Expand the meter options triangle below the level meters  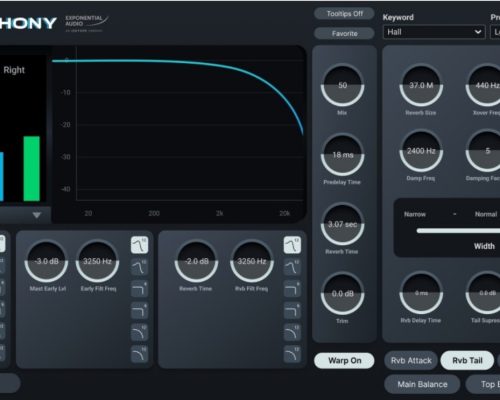(37, 215)
